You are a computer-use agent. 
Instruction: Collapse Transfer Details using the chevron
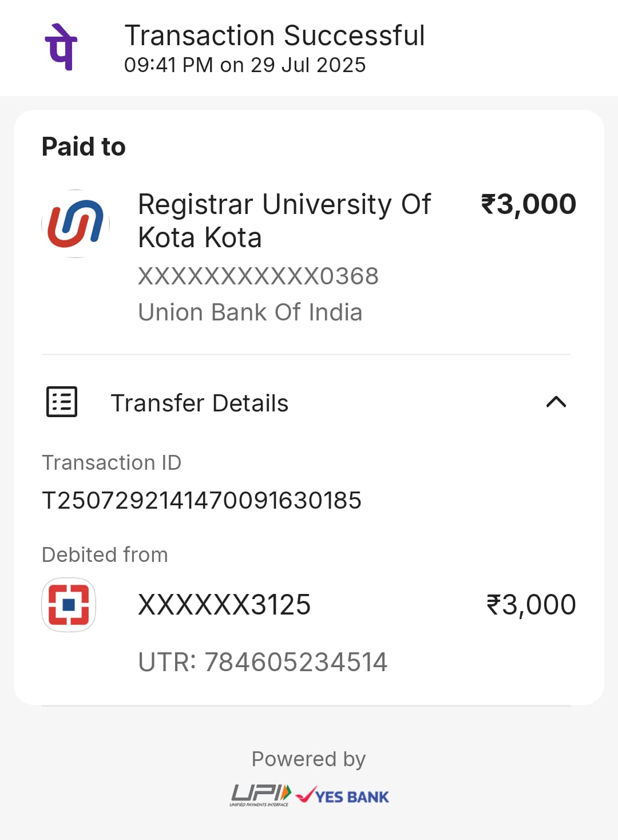point(556,402)
